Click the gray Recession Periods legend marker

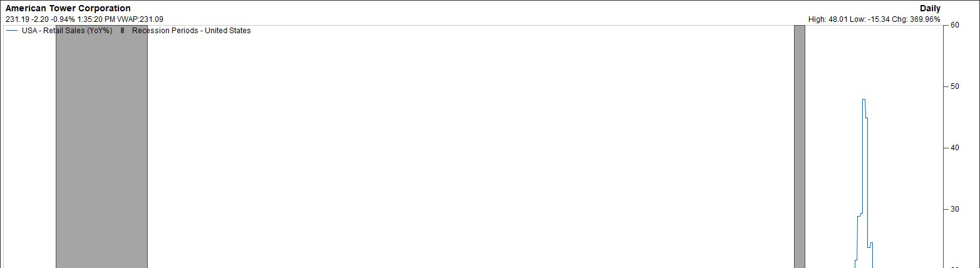[122, 31]
